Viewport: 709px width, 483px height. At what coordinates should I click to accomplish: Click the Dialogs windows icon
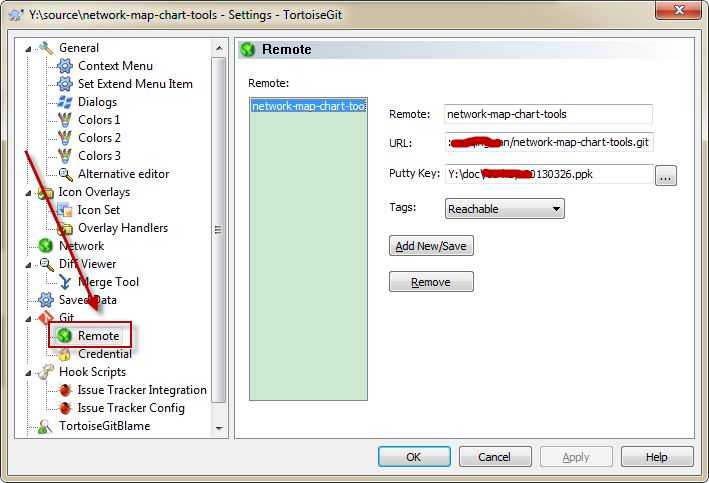click(x=65, y=102)
